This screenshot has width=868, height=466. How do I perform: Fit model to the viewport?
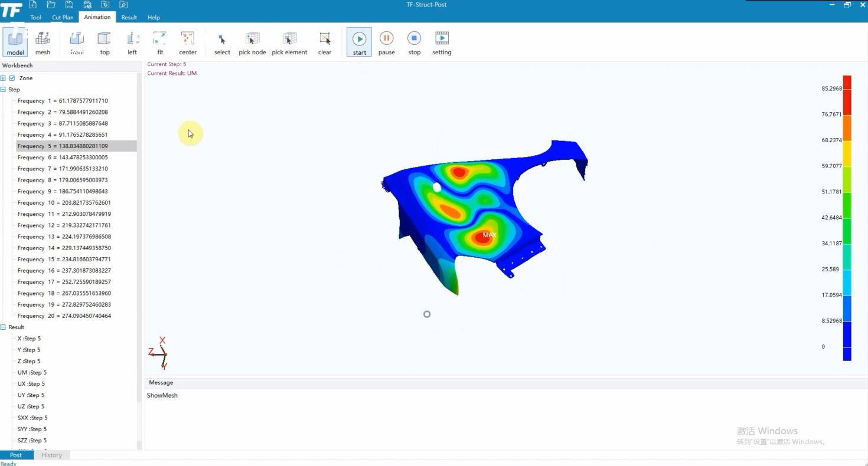pyautogui.click(x=159, y=42)
